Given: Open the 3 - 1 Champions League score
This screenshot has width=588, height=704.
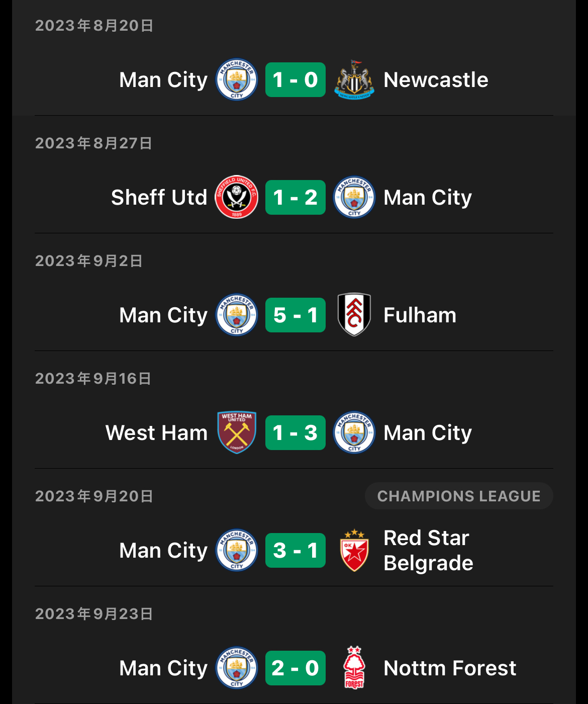Looking at the screenshot, I should click(296, 550).
